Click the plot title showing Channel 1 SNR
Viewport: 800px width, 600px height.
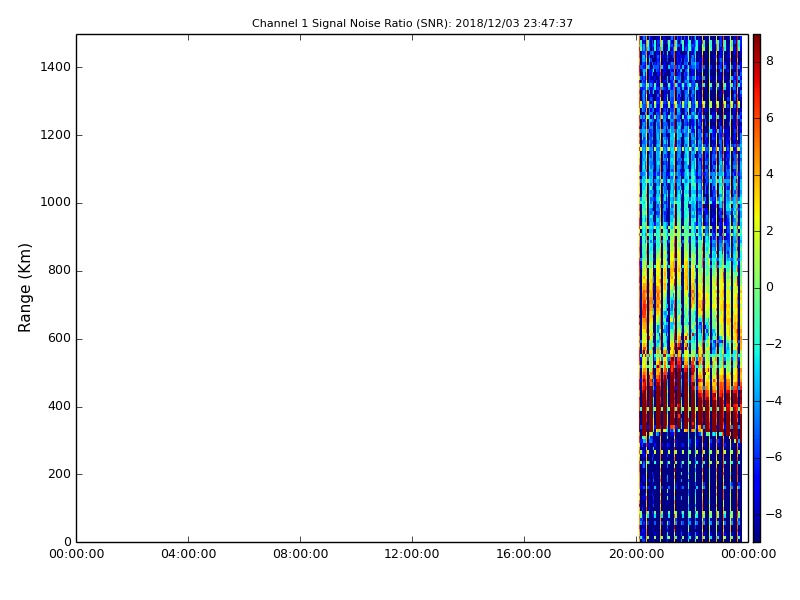pos(412,23)
